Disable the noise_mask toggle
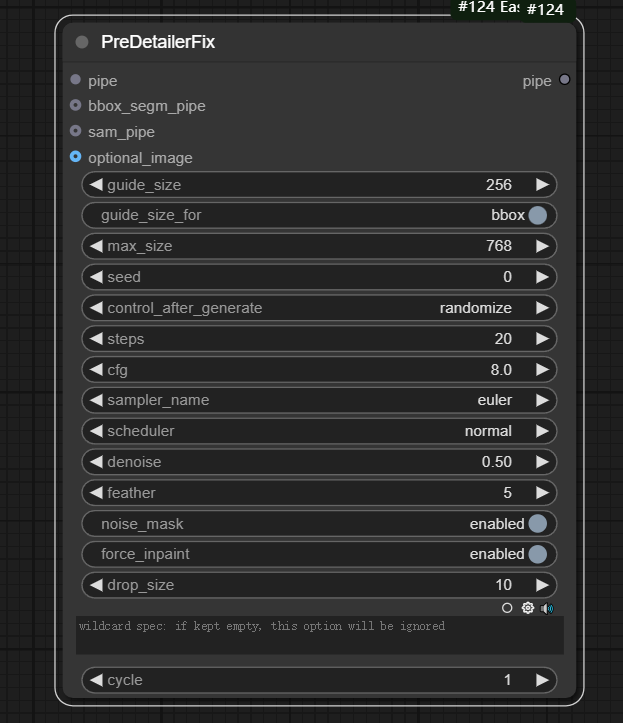The image size is (623, 723). (537, 523)
